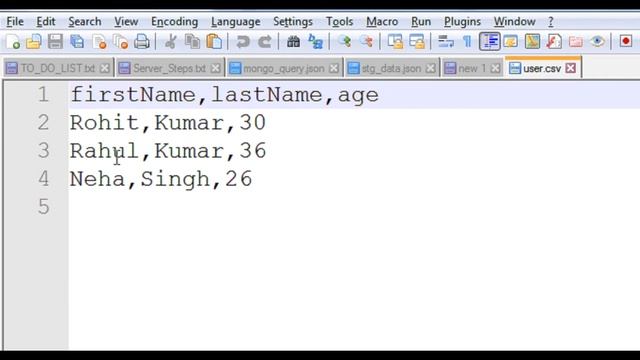Click the Zoom In icon

coord(344,42)
